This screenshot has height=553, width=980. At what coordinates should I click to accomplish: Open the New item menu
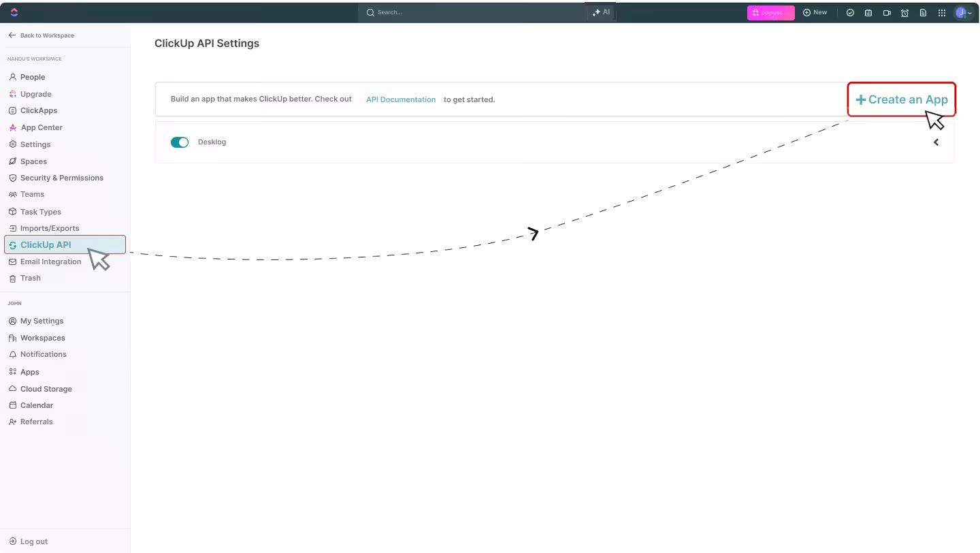pyautogui.click(x=815, y=12)
